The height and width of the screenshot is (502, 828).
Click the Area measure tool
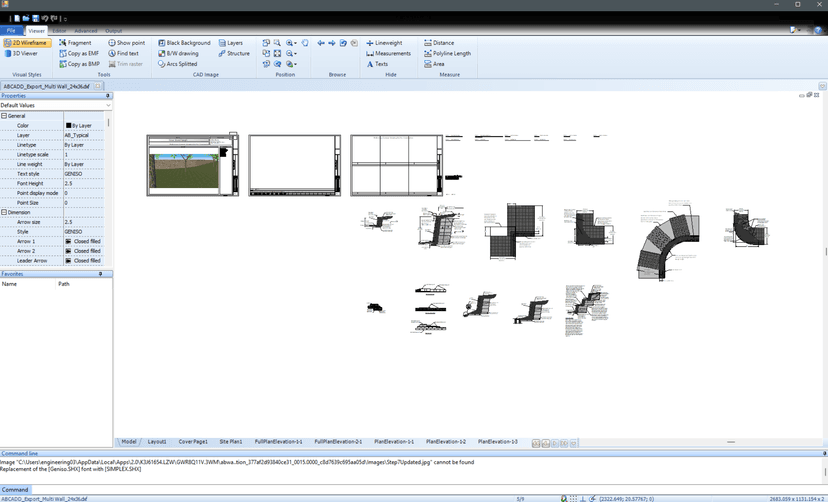(438, 64)
